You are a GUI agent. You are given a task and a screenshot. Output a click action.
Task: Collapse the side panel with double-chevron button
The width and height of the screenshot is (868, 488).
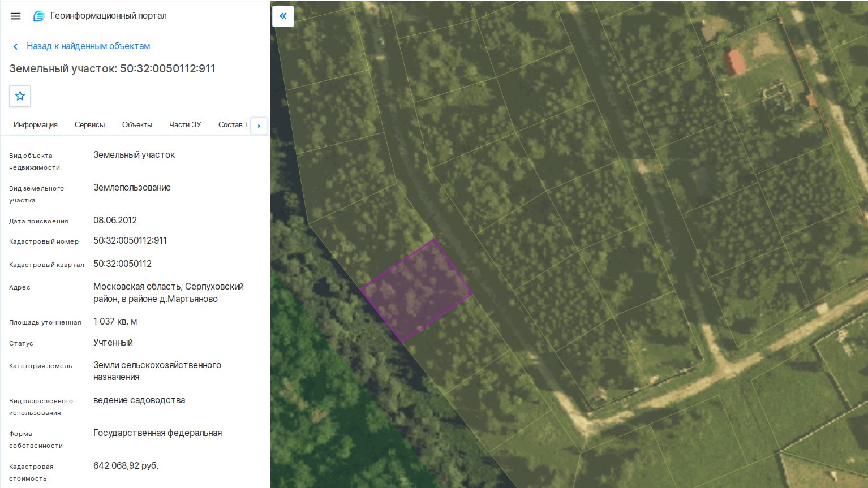[283, 16]
